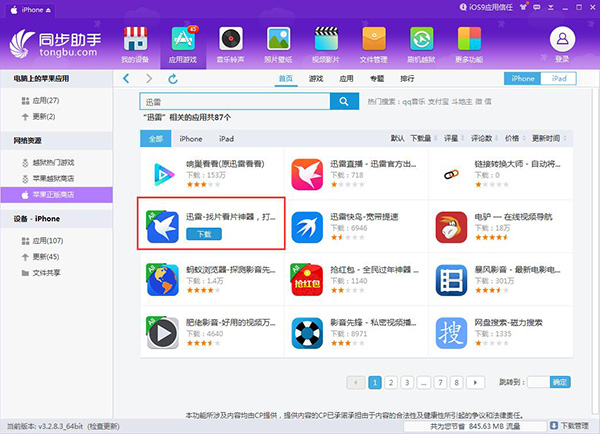
Task: Open the feedback chat bubble icon
Action: (x=536, y=7)
